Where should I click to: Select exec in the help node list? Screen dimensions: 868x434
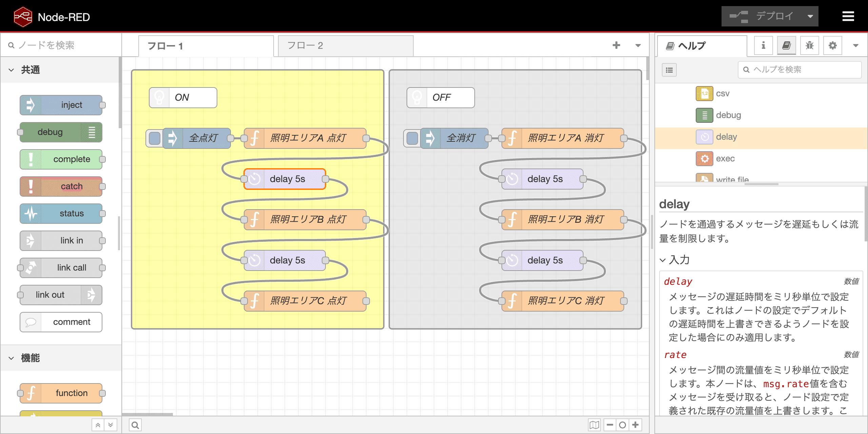pyautogui.click(x=725, y=159)
